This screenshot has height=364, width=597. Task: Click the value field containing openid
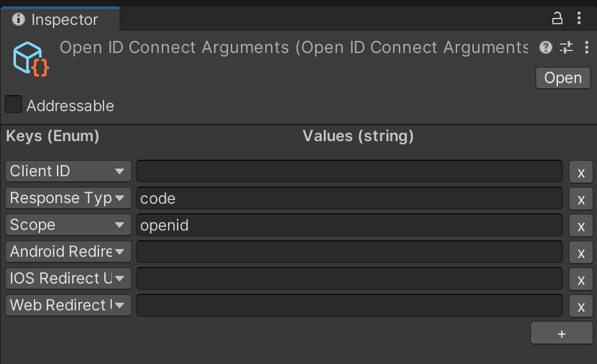(350, 225)
